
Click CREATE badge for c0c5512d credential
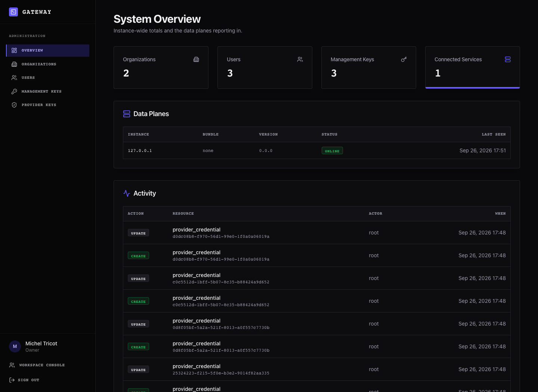pos(138,301)
